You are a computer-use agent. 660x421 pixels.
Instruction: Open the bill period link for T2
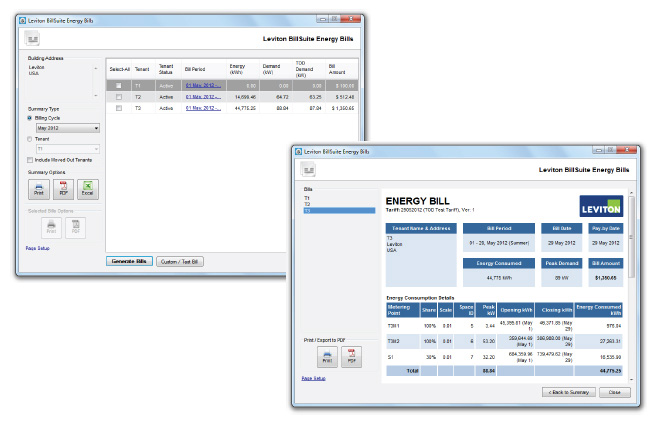203,97
